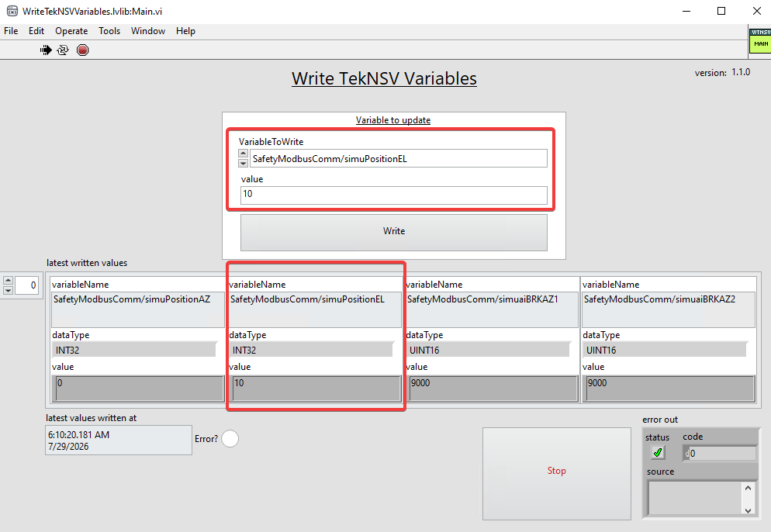Click the WTNSV MAIN VI icon
The image size is (771, 532).
click(x=759, y=40)
